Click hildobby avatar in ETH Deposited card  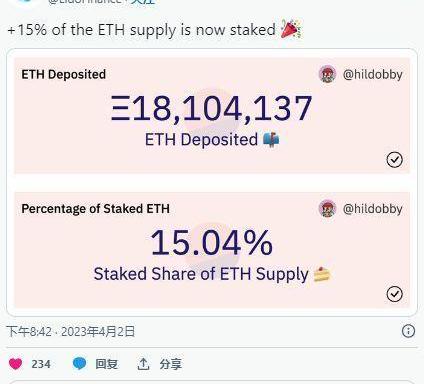[327, 74]
